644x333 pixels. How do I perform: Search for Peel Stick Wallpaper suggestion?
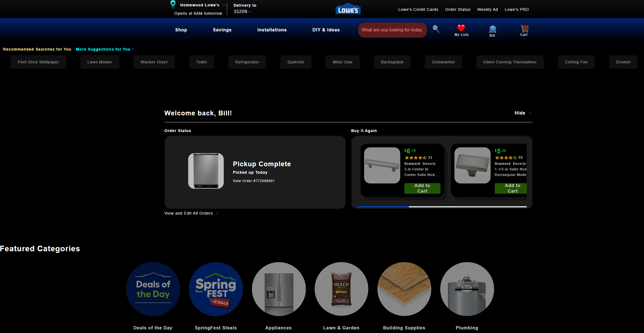38,62
